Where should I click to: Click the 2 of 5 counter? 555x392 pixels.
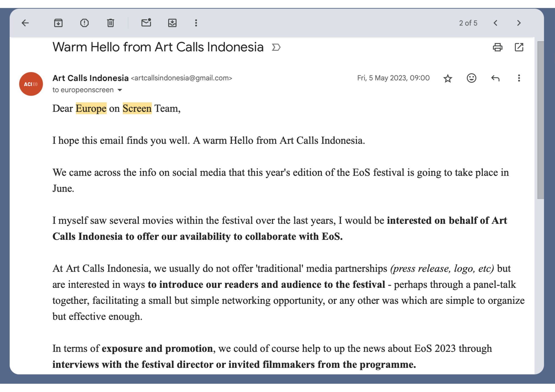tap(468, 23)
